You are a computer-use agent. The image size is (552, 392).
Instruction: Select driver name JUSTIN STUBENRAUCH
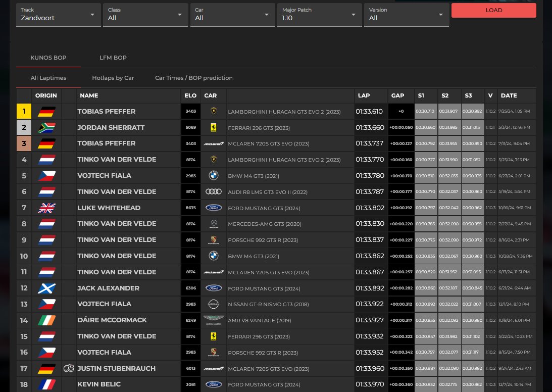[117, 368]
